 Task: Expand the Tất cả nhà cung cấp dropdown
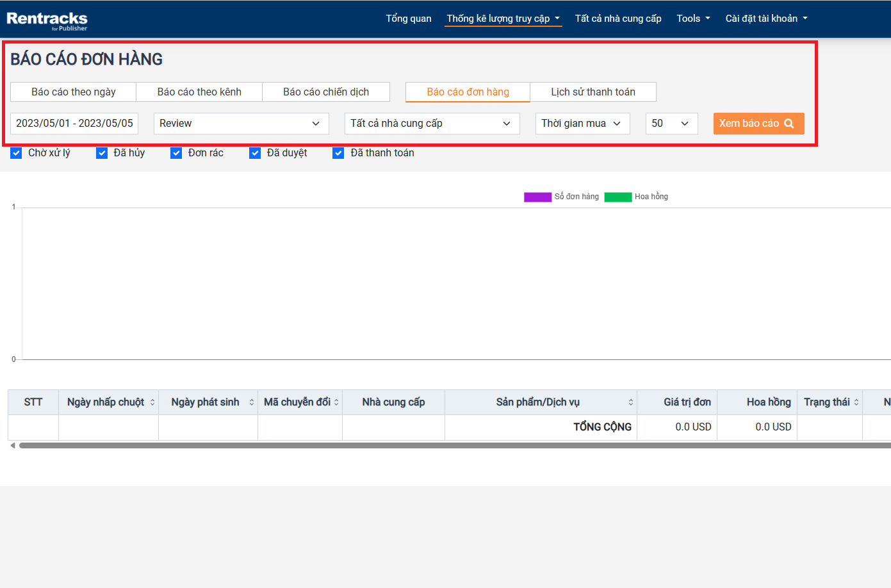[x=431, y=124]
